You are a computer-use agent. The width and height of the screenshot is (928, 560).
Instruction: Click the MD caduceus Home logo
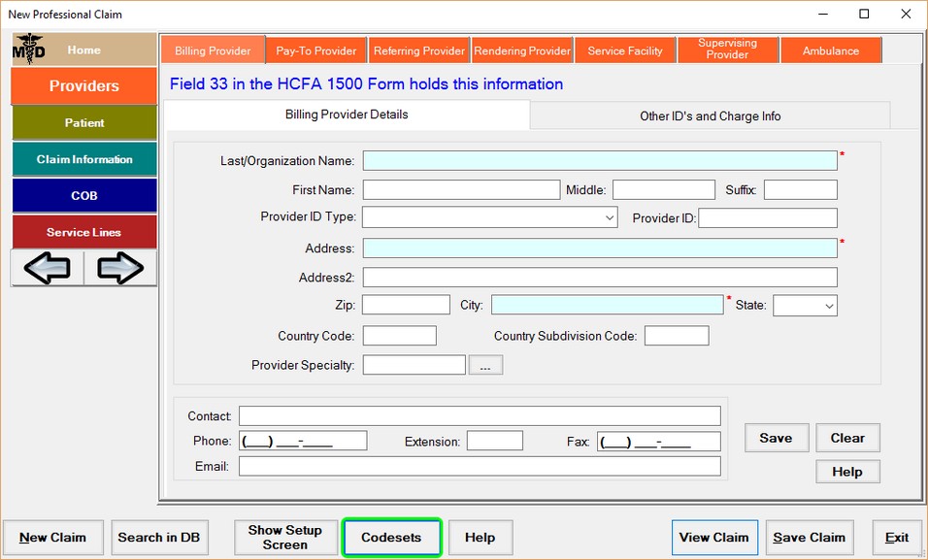[29, 49]
